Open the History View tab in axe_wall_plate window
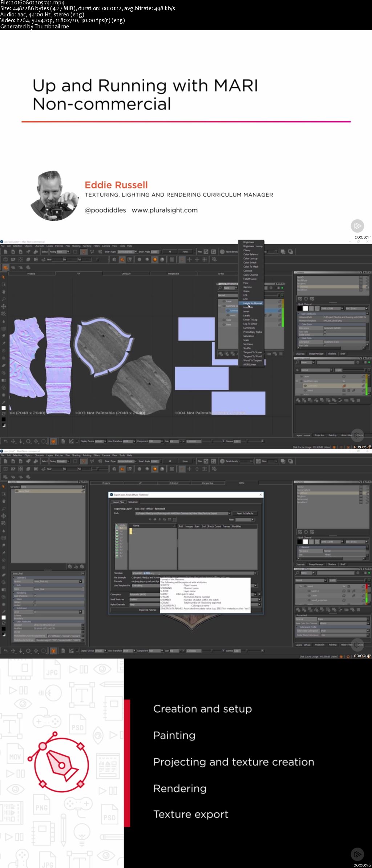 pos(347,435)
